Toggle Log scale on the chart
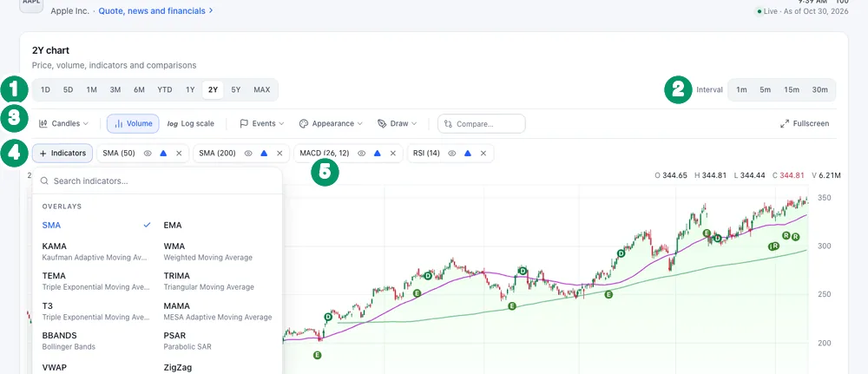 (x=190, y=124)
